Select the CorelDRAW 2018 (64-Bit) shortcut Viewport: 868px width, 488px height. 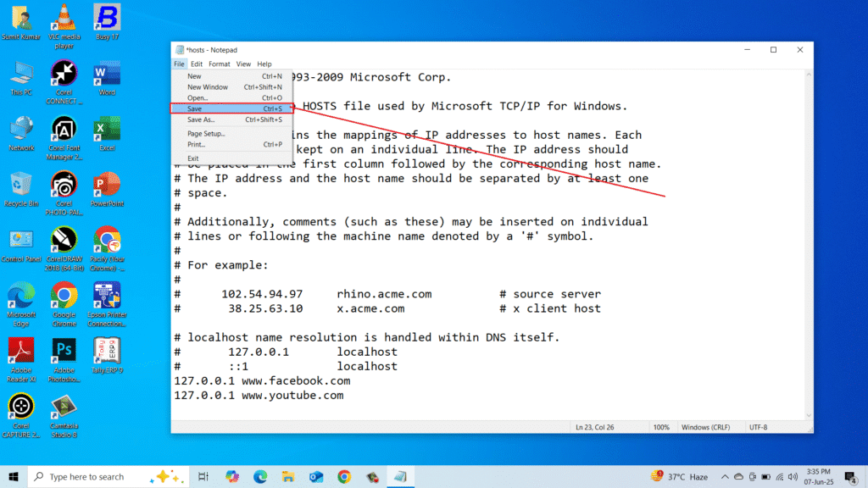(64, 249)
